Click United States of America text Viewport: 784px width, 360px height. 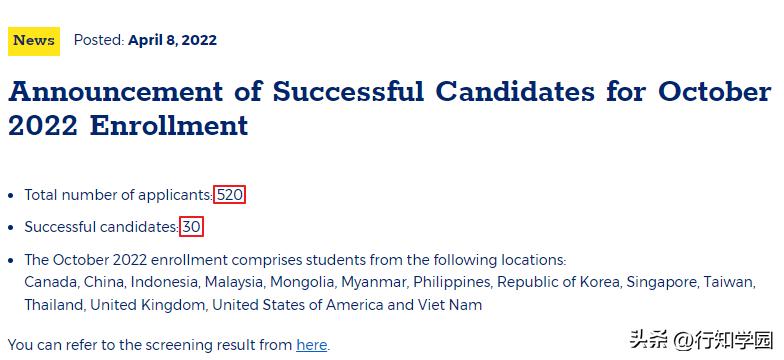pos(305,305)
